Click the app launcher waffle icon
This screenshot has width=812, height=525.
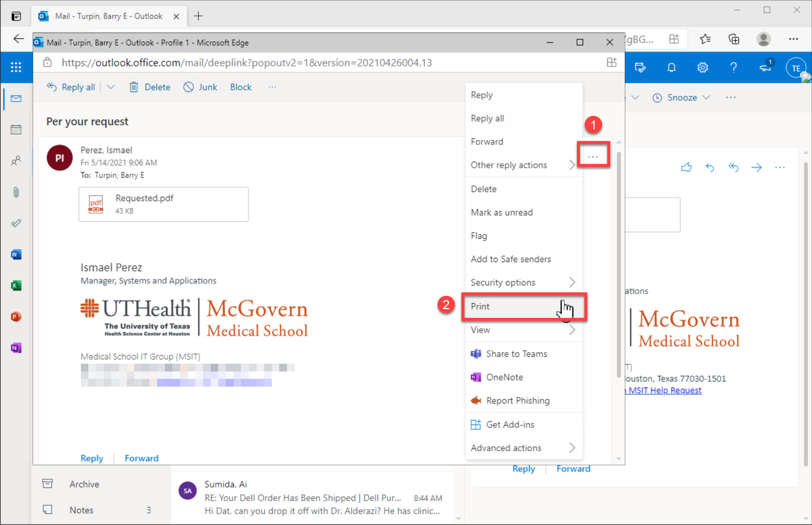16,67
